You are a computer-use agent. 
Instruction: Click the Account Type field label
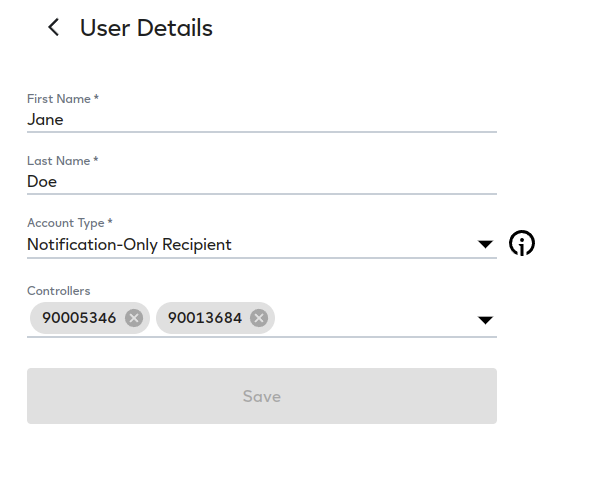coord(66,223)
